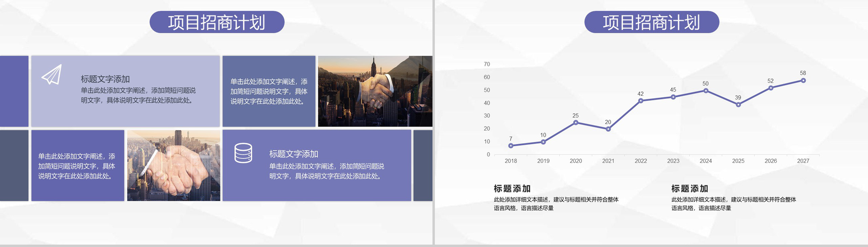Click the lavender box holding the paper airplane

point(126,91)
